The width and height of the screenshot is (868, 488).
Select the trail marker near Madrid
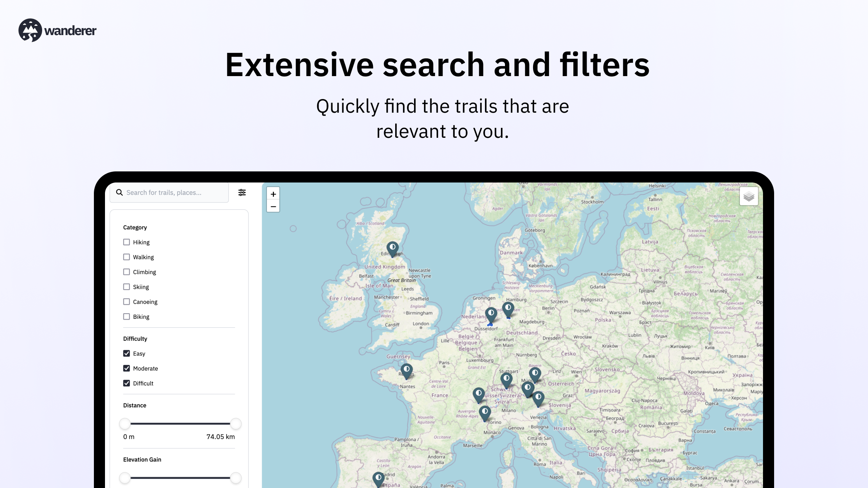click(x=379, y=480)
